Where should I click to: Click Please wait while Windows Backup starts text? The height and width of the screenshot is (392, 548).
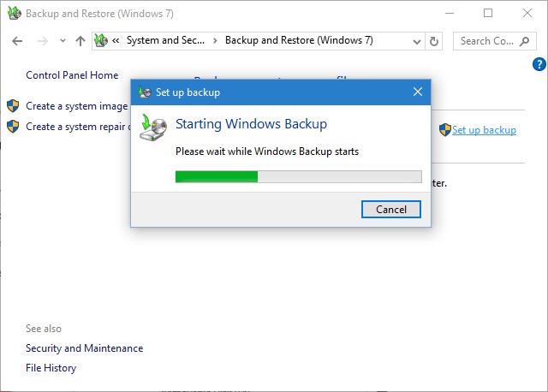pos(267,151)
